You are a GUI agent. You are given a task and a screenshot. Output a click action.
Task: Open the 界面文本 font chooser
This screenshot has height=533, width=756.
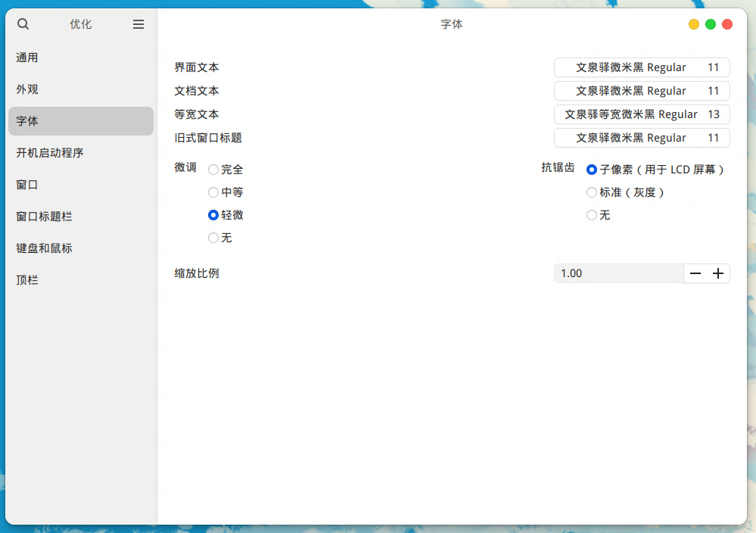click(x=641, y=67)
